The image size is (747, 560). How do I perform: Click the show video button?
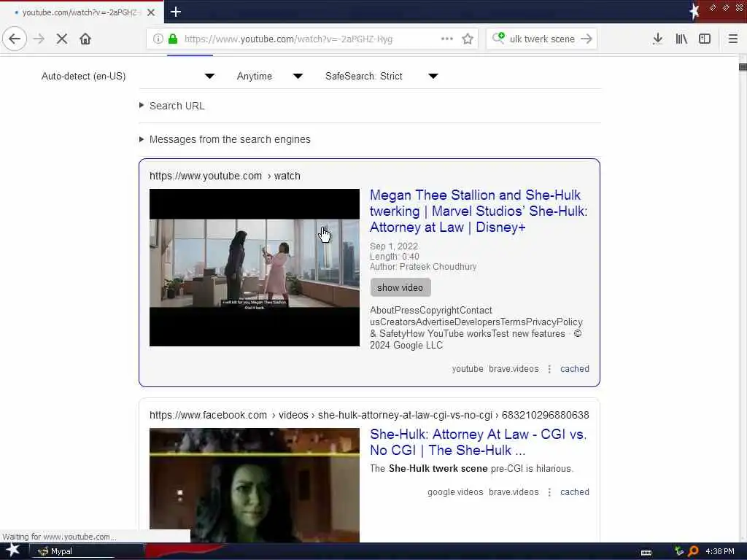(x=400, y=287)
